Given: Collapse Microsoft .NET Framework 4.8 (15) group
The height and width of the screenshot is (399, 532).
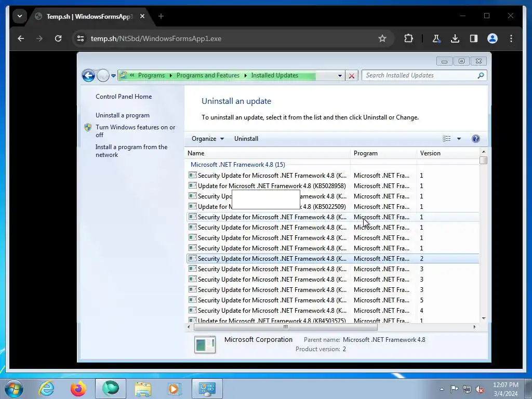Looking at the screenshot, I should pos(237,165).
